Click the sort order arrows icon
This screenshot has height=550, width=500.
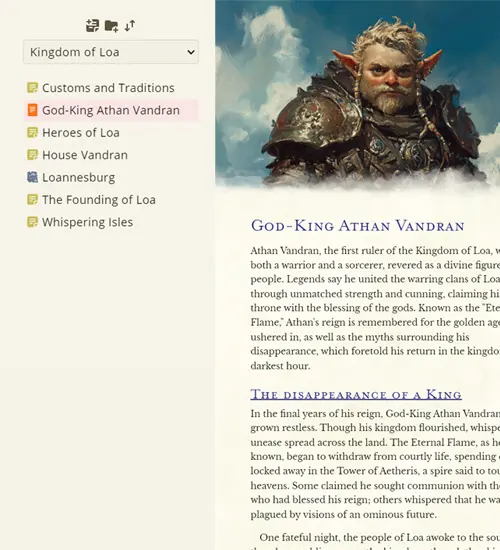tap(130, 26)
